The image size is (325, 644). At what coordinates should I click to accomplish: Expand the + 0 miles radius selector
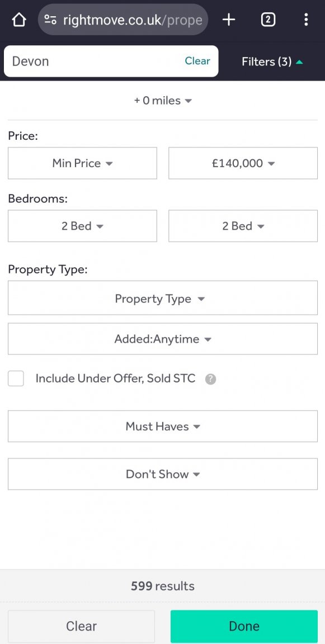(163, 101)
